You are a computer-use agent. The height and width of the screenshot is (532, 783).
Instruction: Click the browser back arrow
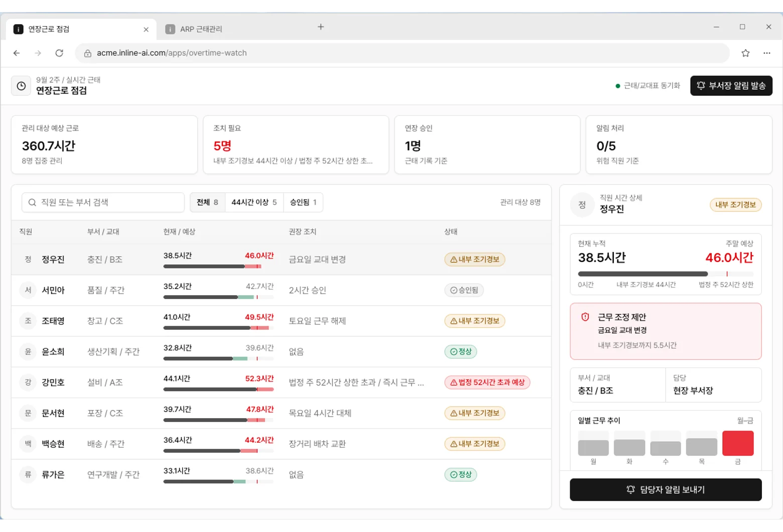click(17, 53)
